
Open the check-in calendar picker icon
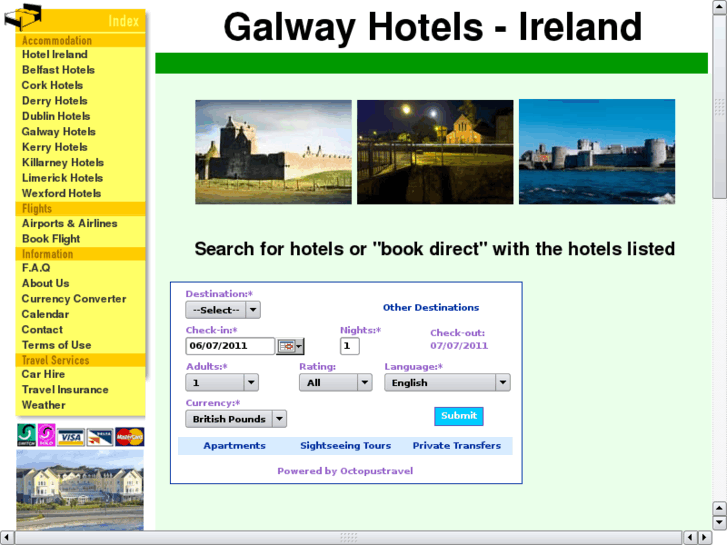click(x=290, y=346)
